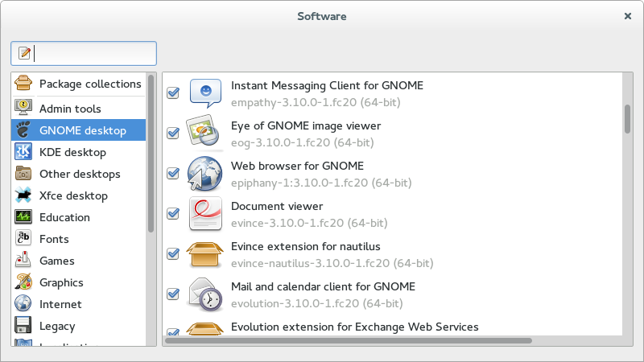
Task: Toggle the Mail and calendar client checkbox
Action: click(x=172, y=294)
